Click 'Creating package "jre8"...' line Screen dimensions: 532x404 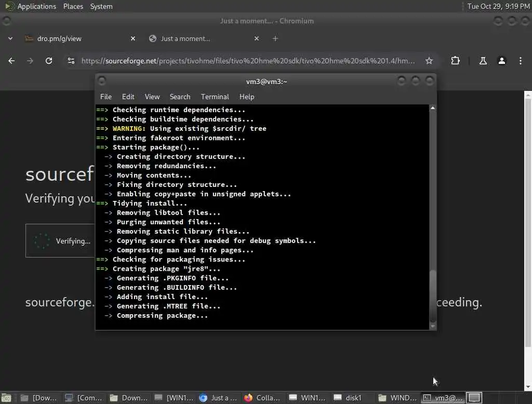166,268
